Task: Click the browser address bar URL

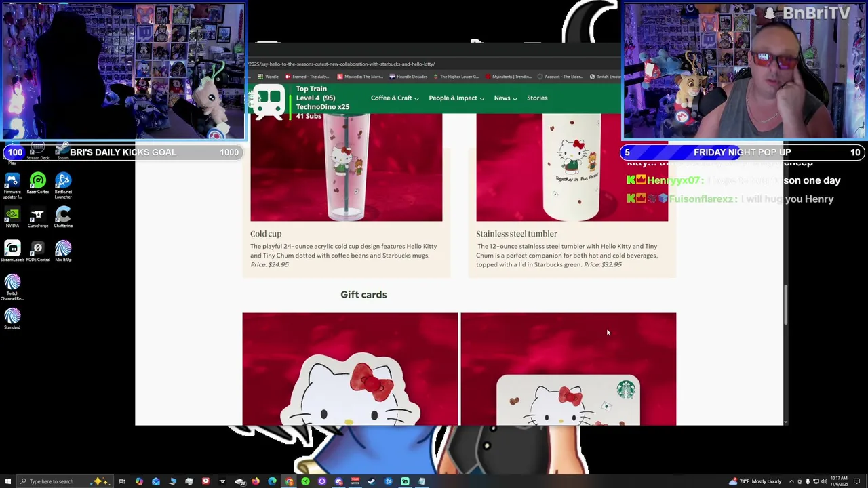Action: tap(341, 64)
